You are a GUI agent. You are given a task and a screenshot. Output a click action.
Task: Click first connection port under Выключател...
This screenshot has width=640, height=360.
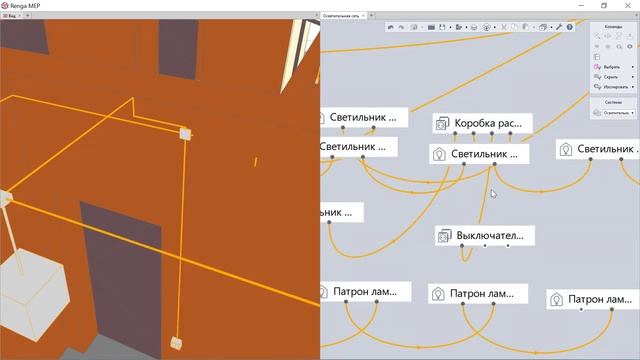pyautogui.click(x=462, y=246)
